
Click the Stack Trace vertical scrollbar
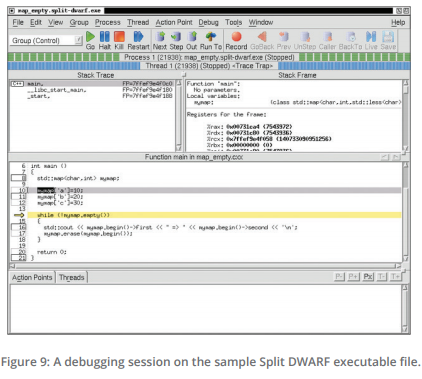pyautogui.click(x=179, y=115)
